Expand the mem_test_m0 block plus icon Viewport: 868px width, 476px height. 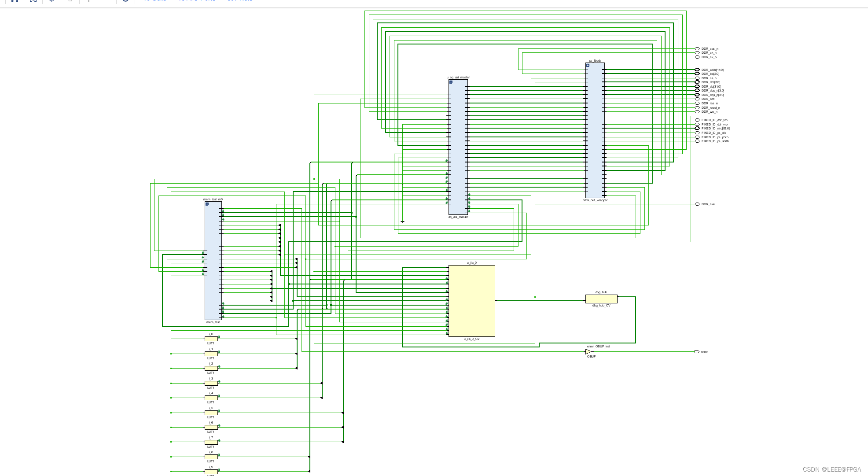click(x=207, y=204)
